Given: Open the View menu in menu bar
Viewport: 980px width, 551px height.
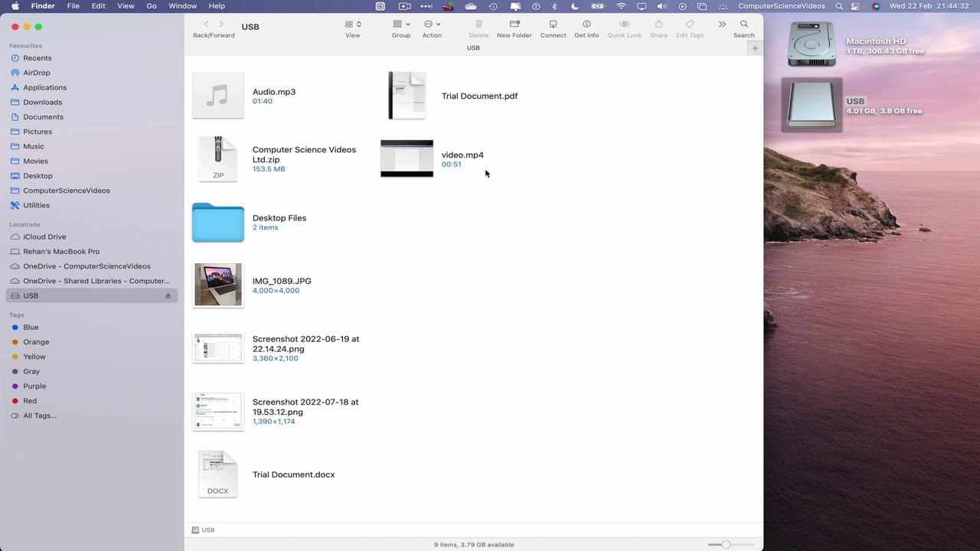Looking at the screenshot, I should (126, 6).
